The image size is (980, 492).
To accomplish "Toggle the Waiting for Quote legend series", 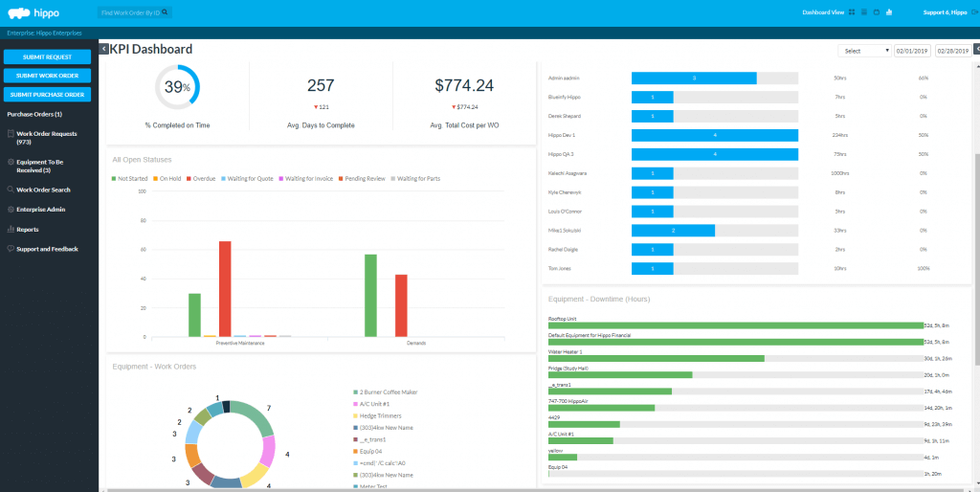I will [247, 178].
